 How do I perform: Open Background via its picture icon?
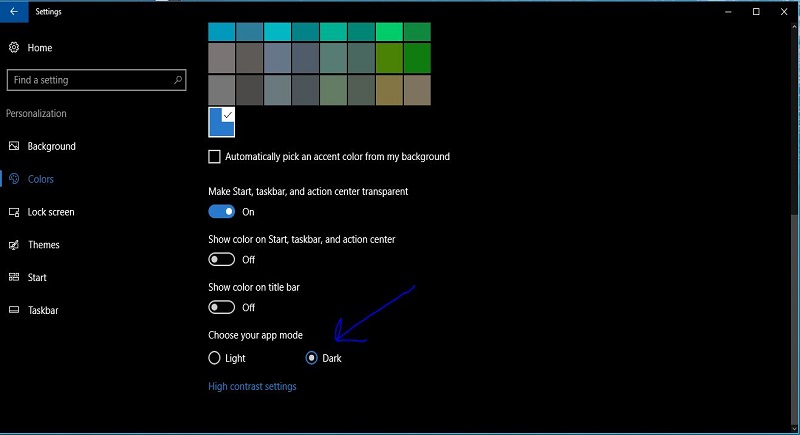(x=14, y=146)
